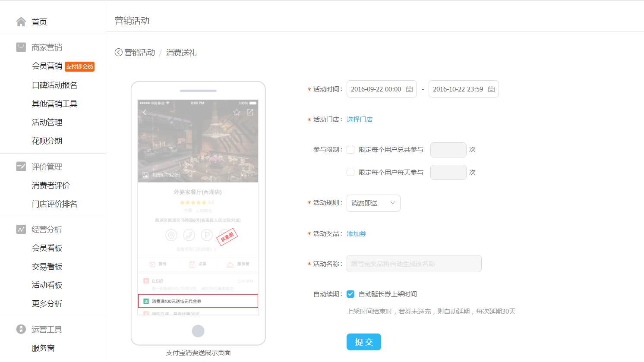This screenshot has width=644, height=362.
Task: Click the album icon in phone preview
Action: pyautogui.click(x=145, y=175)
